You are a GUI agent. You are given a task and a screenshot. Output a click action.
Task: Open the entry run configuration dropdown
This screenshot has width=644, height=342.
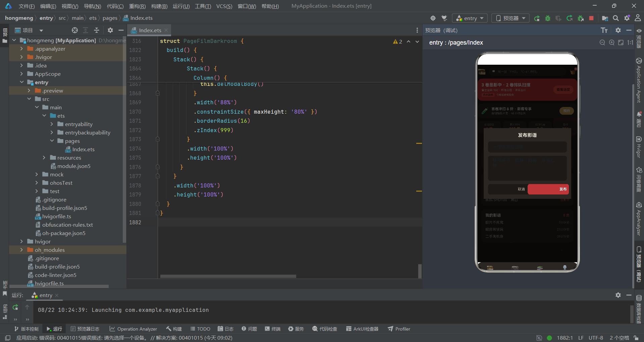pos(470,18)
